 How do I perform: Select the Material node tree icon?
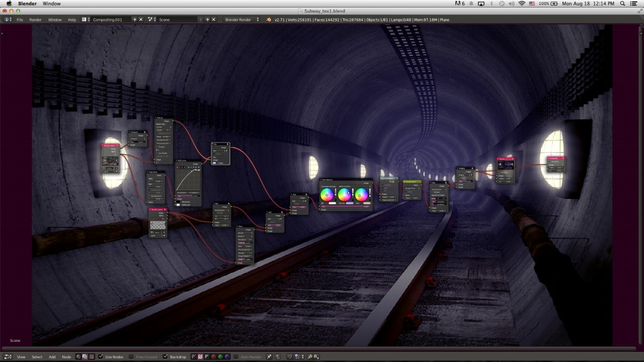(x=77, y=356)
